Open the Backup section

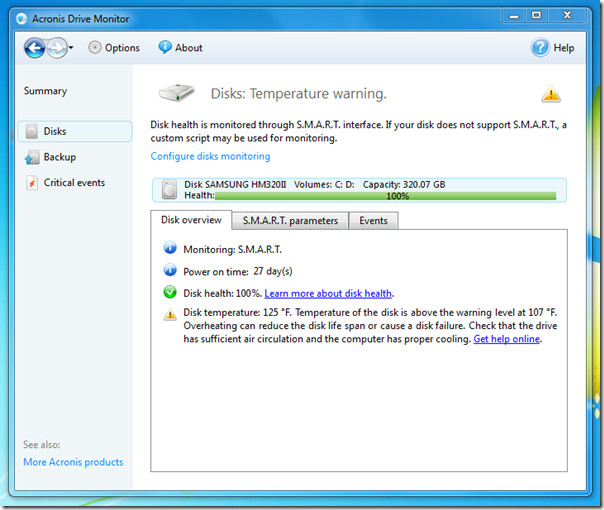pyautogui.click(x=60, y=157)
